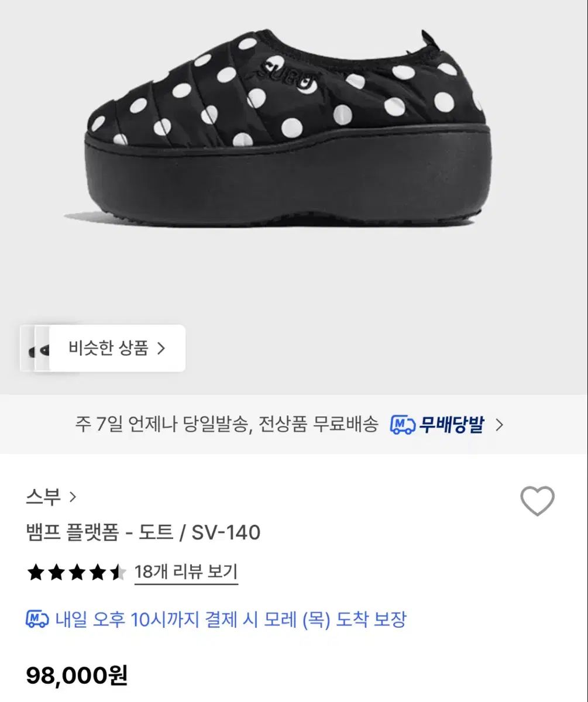Open the 18개 리뷰 보기 reviews link

186,572
